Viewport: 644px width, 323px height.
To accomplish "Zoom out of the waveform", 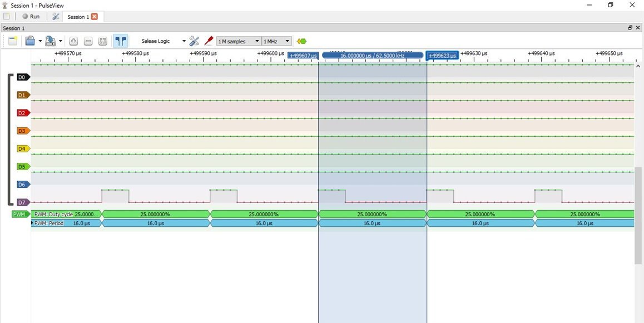I will (88, 41).
